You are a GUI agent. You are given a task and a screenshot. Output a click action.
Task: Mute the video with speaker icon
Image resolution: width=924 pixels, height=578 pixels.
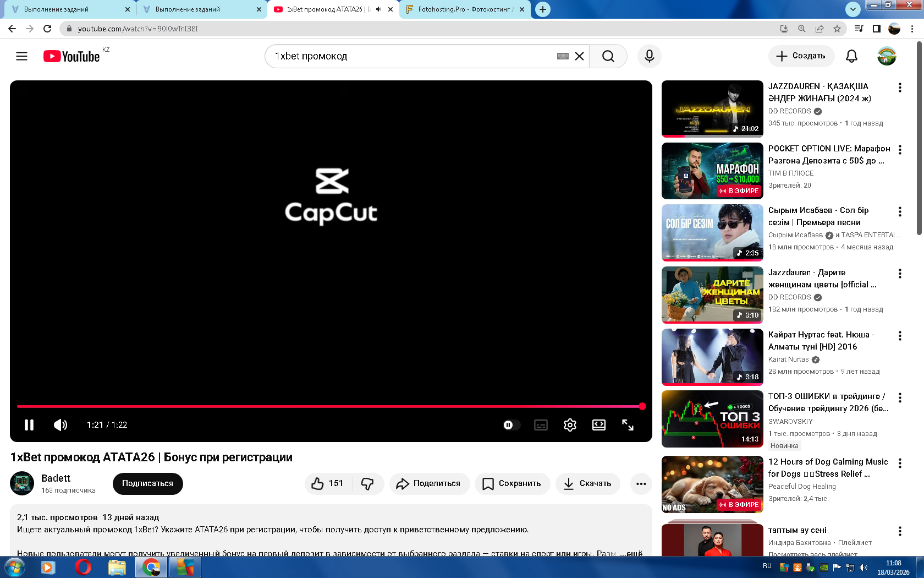pyautogui.click(x=61, y=425)
